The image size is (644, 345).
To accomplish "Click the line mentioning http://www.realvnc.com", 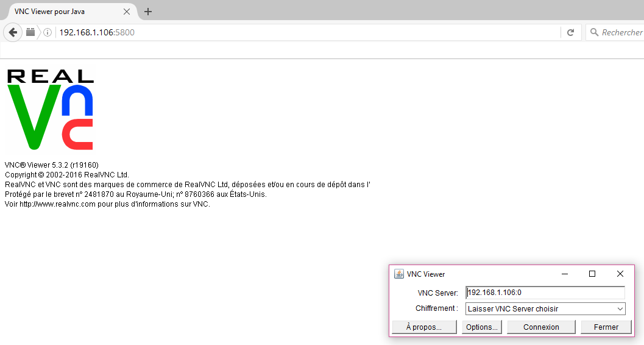I will 107,204.
